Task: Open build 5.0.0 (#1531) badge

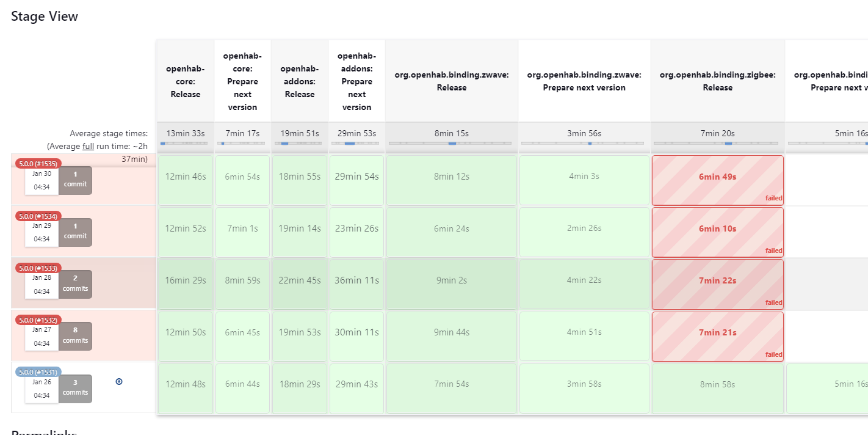Action: point(38,371)
